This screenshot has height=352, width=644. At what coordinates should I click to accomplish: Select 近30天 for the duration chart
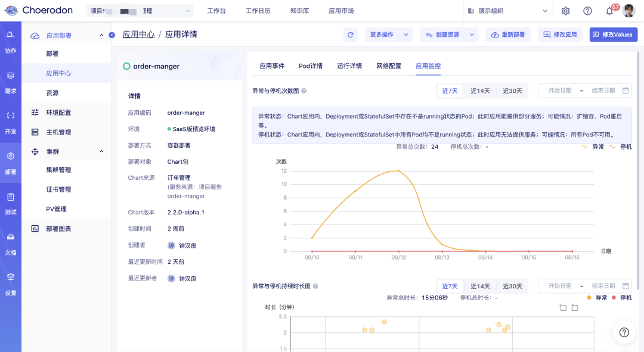pos(512,286)
